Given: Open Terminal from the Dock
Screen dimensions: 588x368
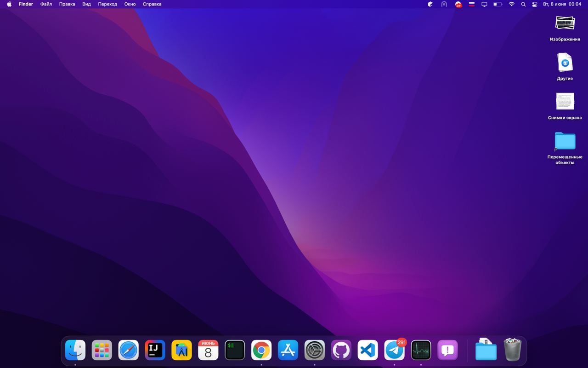Looking at the screenshot, I should click(235, 350).
